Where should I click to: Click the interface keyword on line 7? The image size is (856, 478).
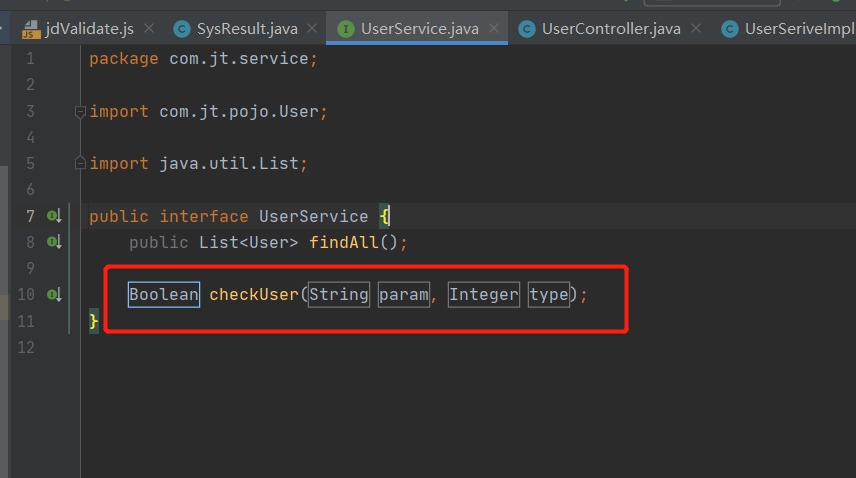pyautogui.click(x=204, y=217)
